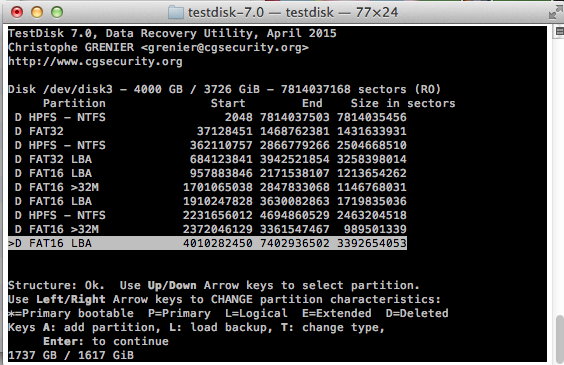Click the fullscreen arrows icon in title bar
Image resolution: width=564 pixels, height=365 pixels.
[x=555, y=12]
